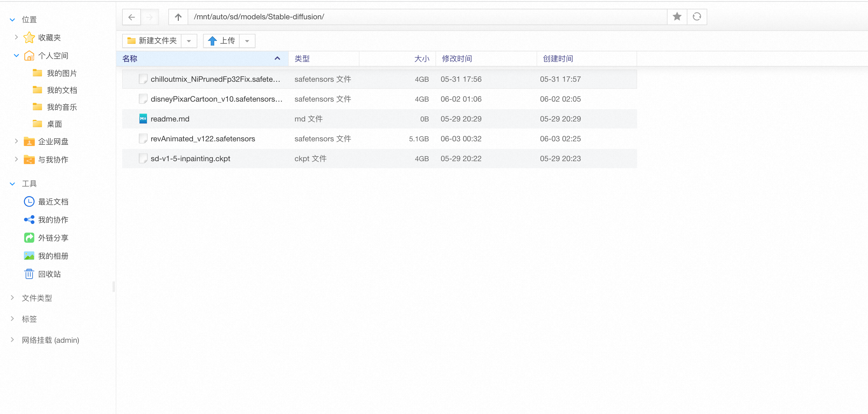Select the revAnimated_v122 file icon
Viewport: 868px width, 414px height.
(143, 139)
